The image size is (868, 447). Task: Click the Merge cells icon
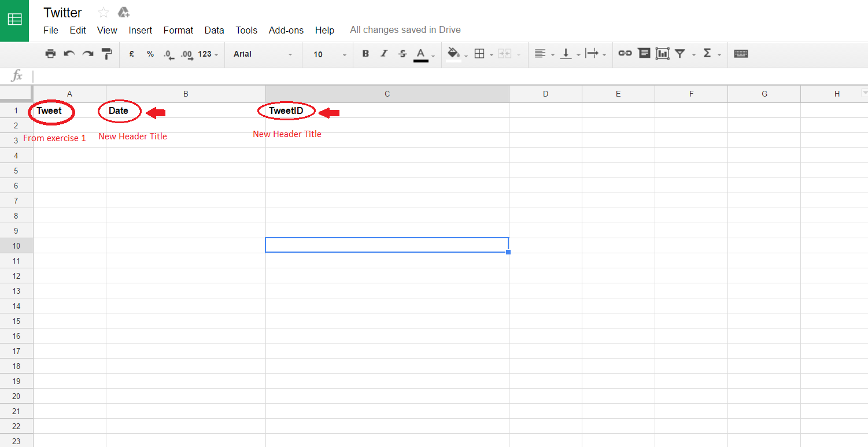[x=505, y=54]
